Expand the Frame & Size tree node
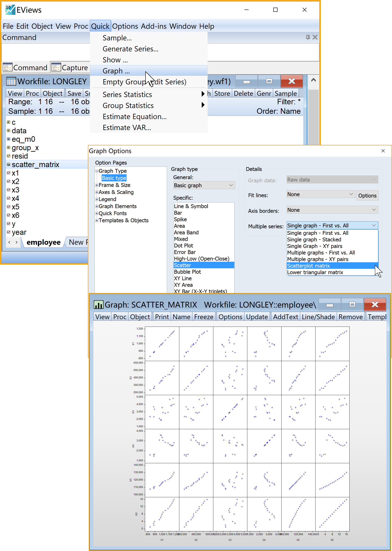 coord(97,185)
